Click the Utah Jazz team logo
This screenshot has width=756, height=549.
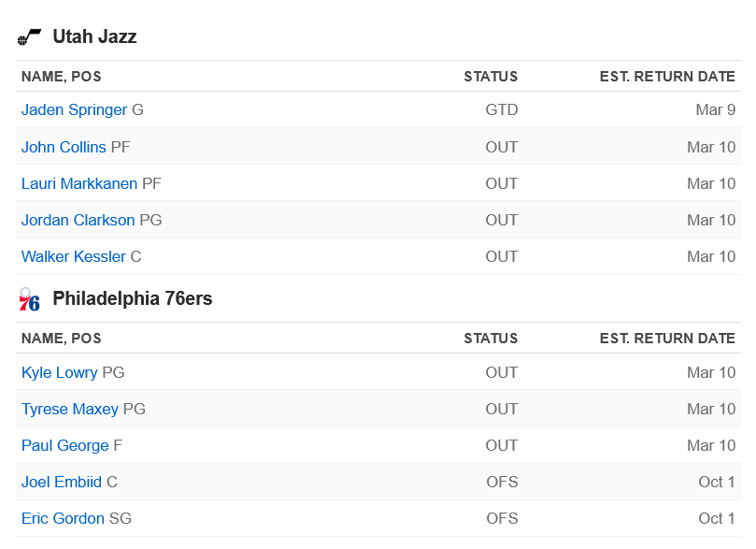29,36
